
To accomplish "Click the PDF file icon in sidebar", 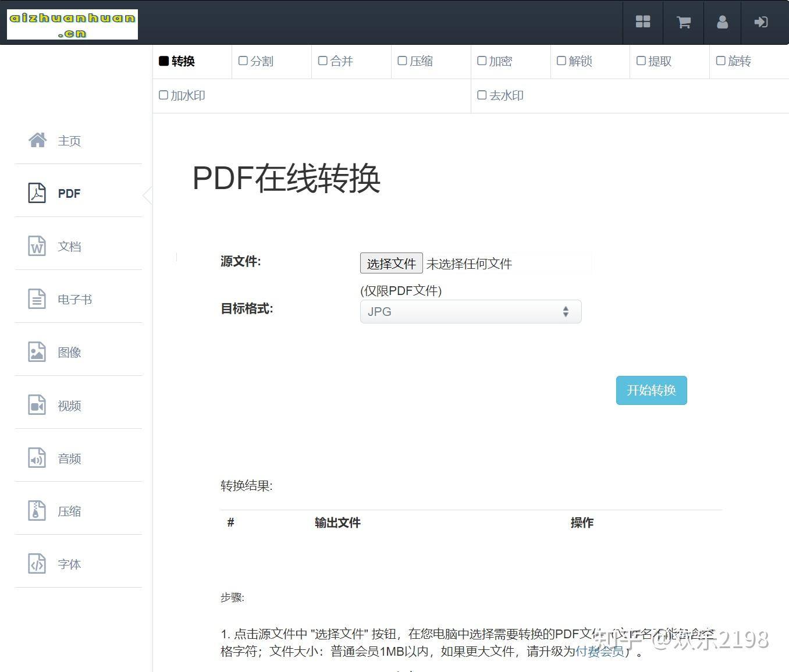I will tap(37, 193).
